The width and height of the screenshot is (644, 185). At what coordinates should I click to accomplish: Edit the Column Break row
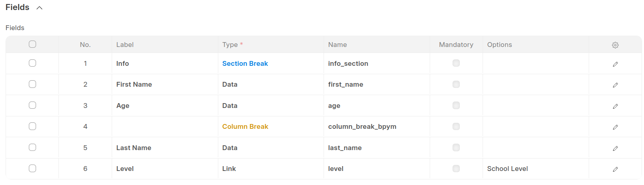615,127
